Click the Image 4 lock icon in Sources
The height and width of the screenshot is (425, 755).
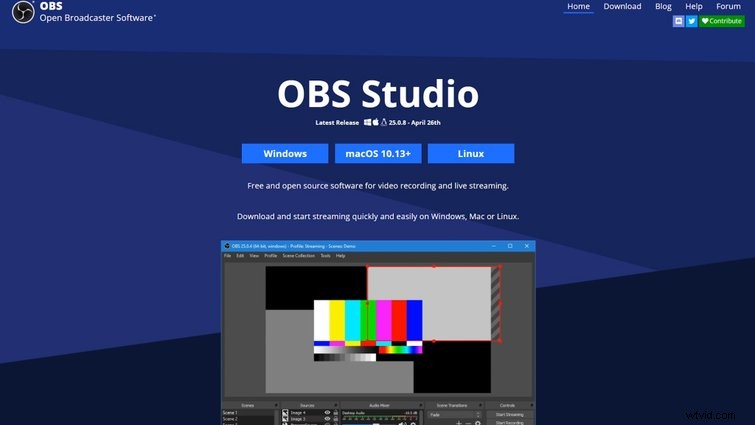click(x=336, y=412)
